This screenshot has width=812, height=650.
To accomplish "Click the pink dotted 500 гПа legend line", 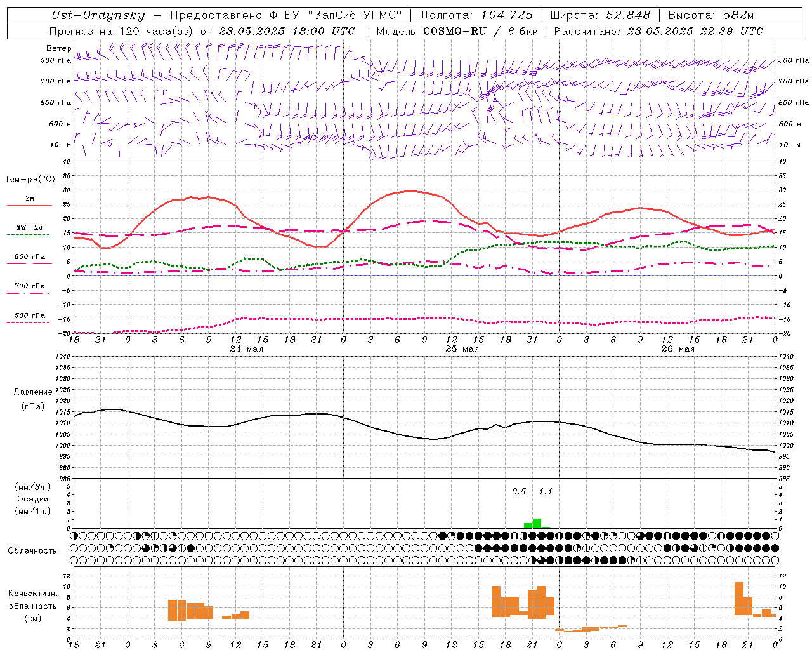I will [x=29, y=322].
